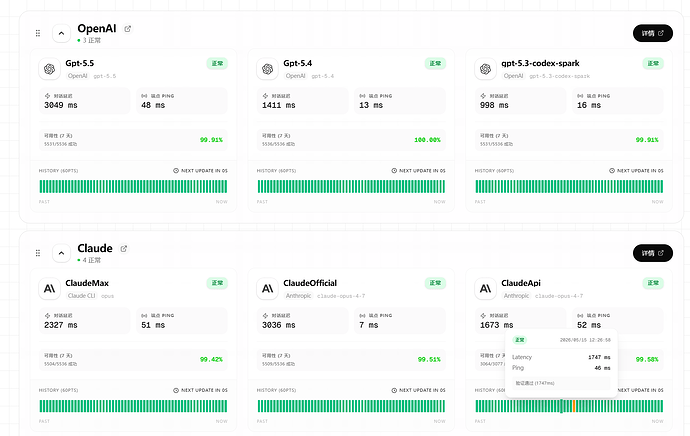The image size is (690, 436).
Task: Click the 13 ms ping value
Action: coord(371,105)
